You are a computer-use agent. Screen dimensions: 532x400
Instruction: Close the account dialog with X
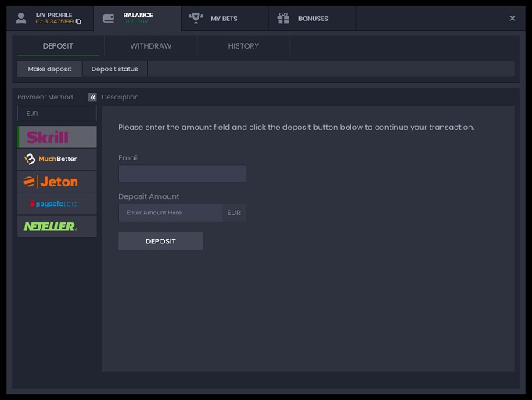[512, 18]
